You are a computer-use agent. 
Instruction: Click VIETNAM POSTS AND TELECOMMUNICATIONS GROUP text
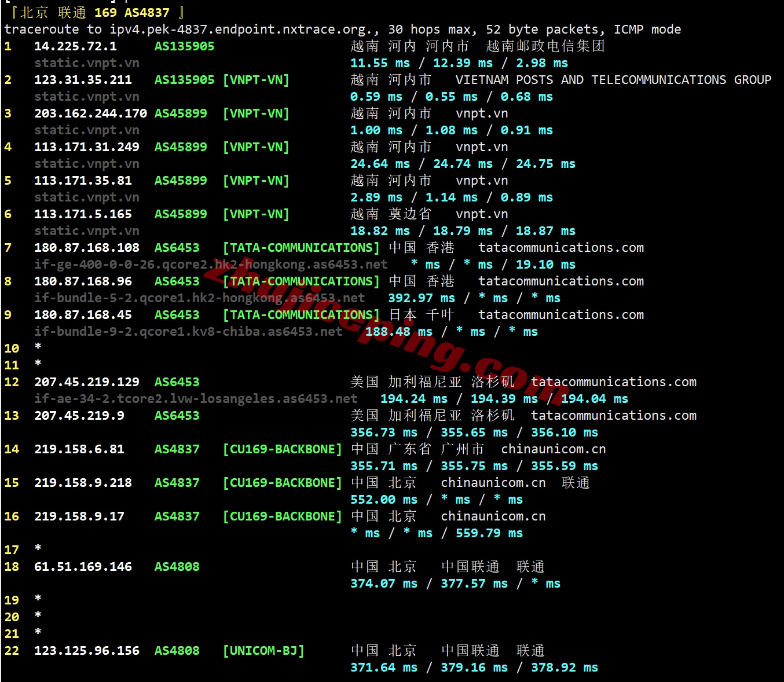click(x=614, y=80)
